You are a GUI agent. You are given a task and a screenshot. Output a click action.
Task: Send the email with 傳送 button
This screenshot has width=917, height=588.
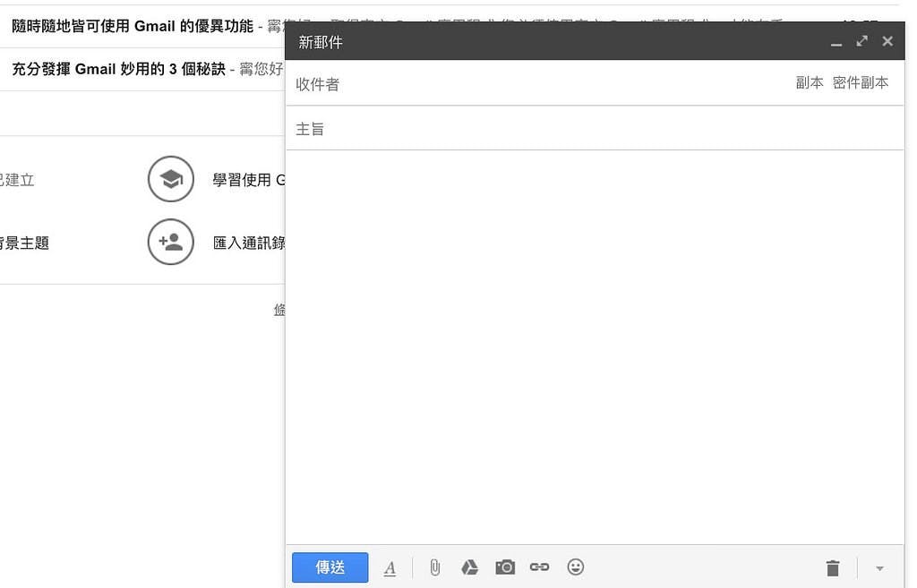[330, 567]
